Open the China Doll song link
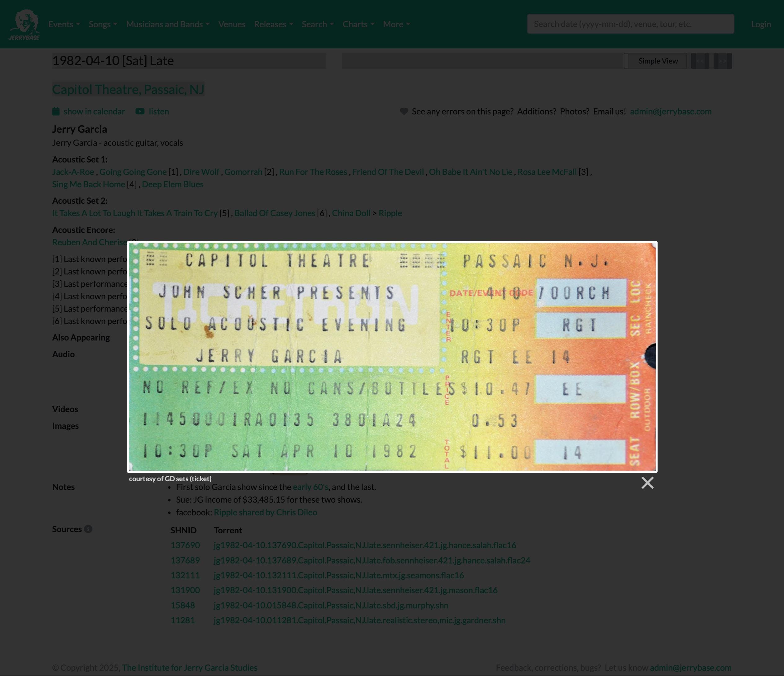 (x=351, y=213)
